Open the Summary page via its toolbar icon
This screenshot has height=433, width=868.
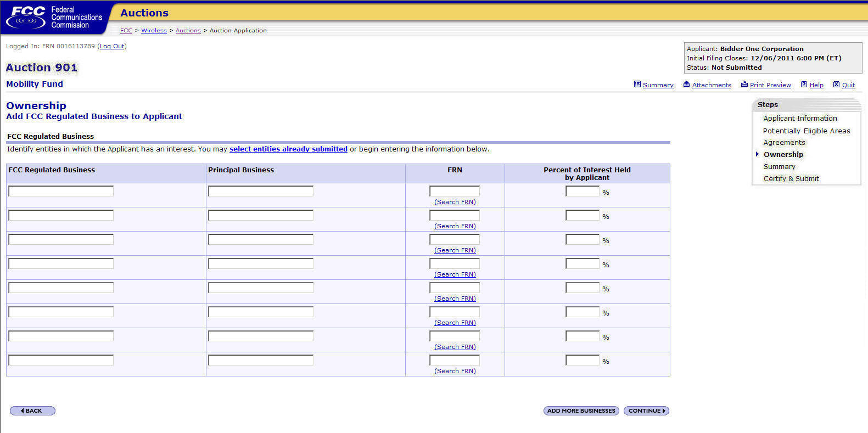637,85
